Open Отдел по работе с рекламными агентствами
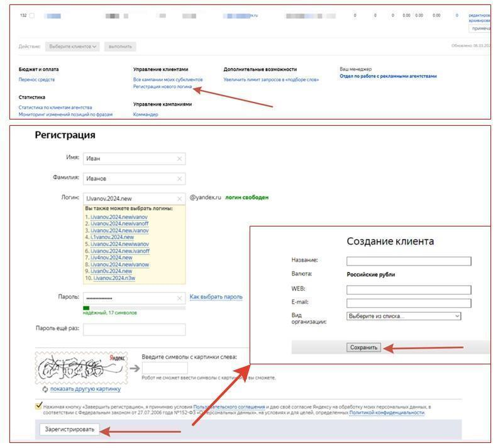The image size is (498, 448). (388, 76)
